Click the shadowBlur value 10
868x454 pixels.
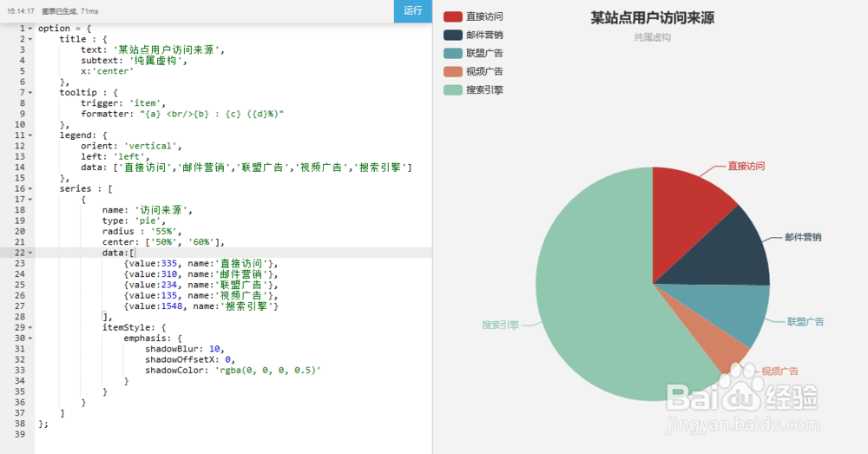click(x=214, y=349)
